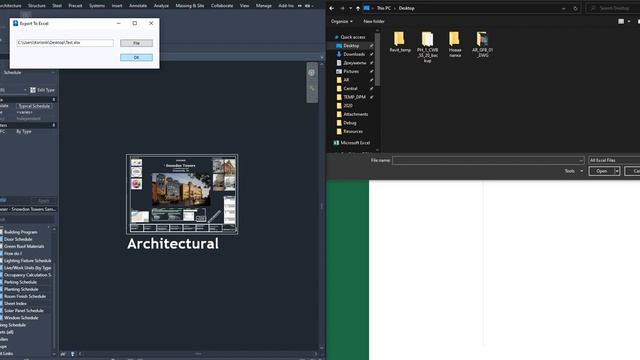
Task: Click the File browse button in Export To Excel
Action: (136, 43)
